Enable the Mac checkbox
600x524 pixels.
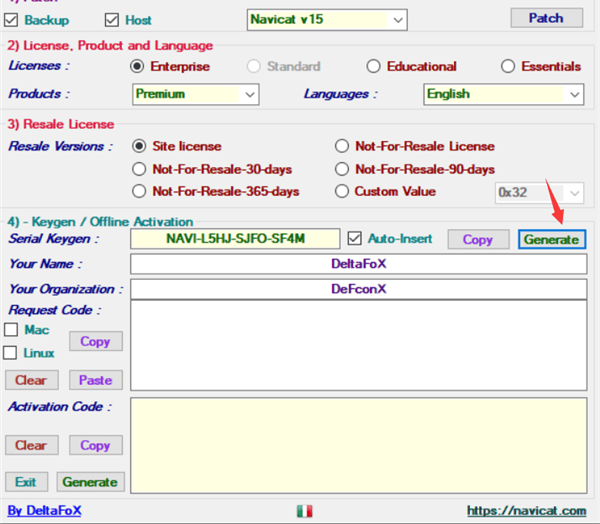[x=11, y=330]
